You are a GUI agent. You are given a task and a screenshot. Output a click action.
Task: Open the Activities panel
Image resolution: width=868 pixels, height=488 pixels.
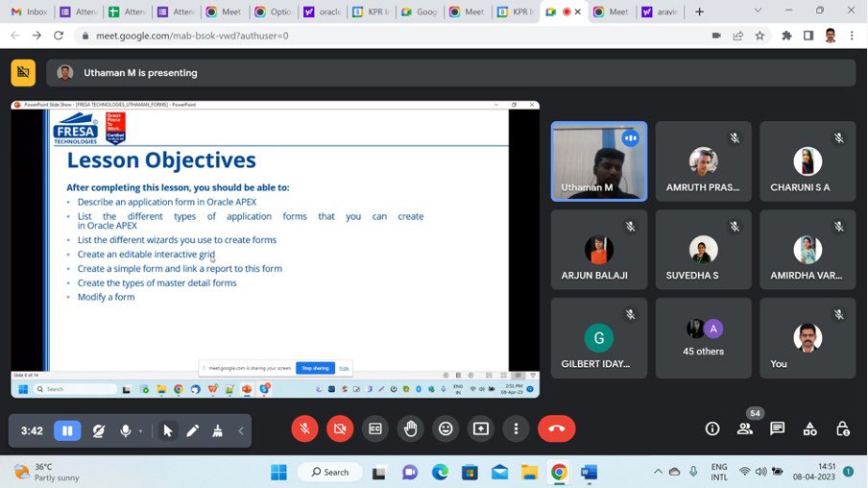(x=809, y=428)
